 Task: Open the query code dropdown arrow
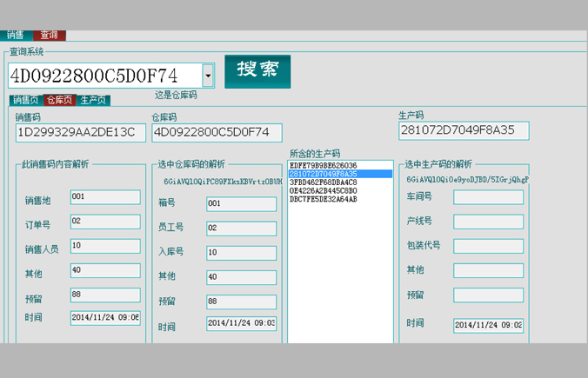pos(208,76)
